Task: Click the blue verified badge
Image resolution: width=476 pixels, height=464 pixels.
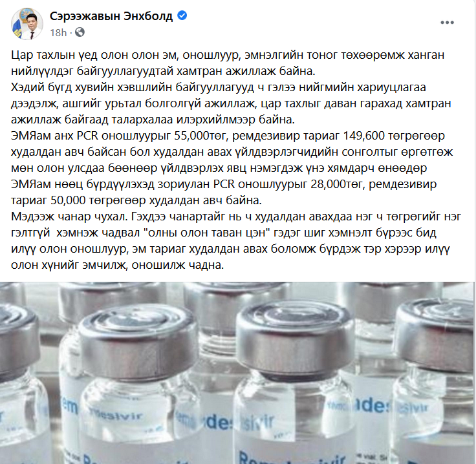Action: point(182,16)
